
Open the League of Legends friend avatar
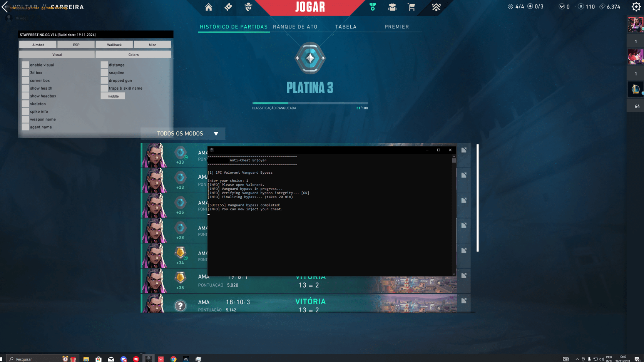click(636, 89)
